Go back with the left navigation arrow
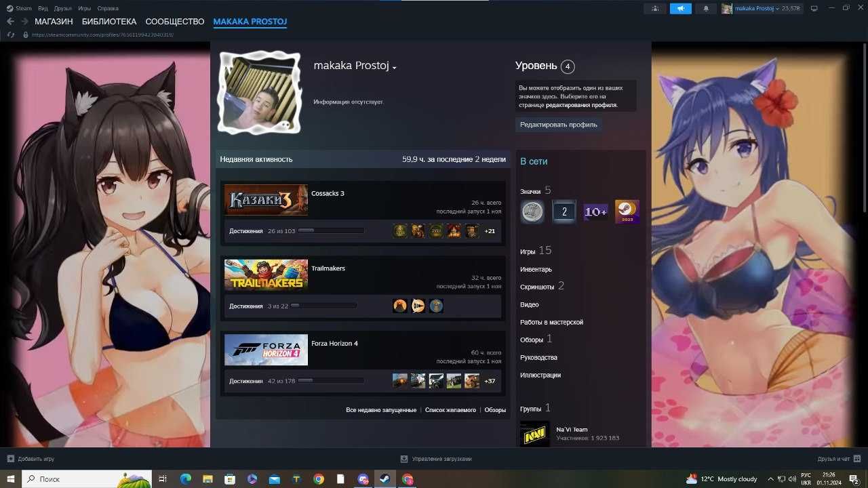The image size is (868, 488). coord(10,22)
